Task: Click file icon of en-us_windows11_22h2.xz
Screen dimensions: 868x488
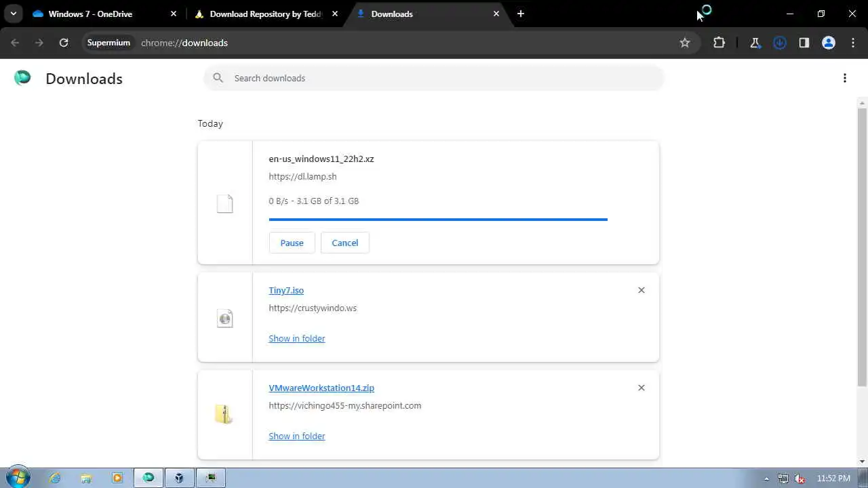Action: click(224, 203)
